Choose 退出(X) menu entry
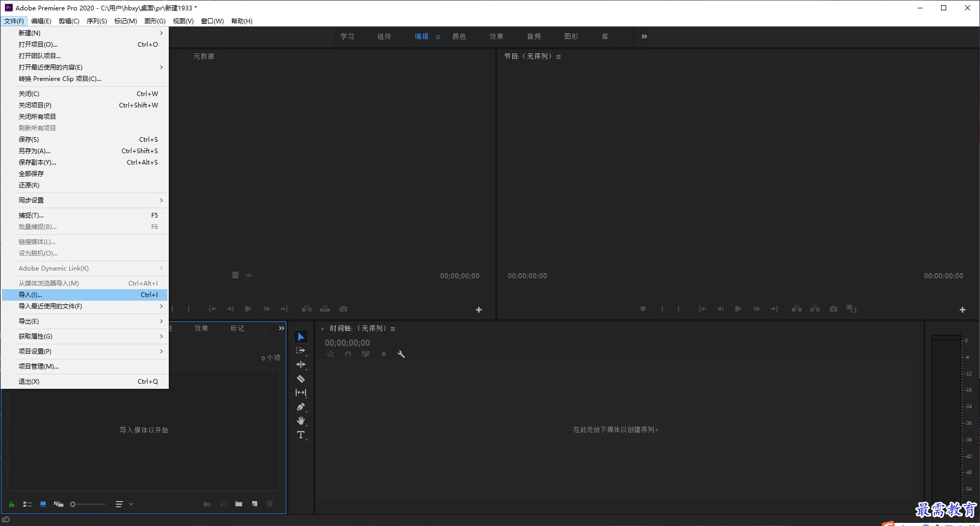The image size is (980, 526). (x=85, y=381)
